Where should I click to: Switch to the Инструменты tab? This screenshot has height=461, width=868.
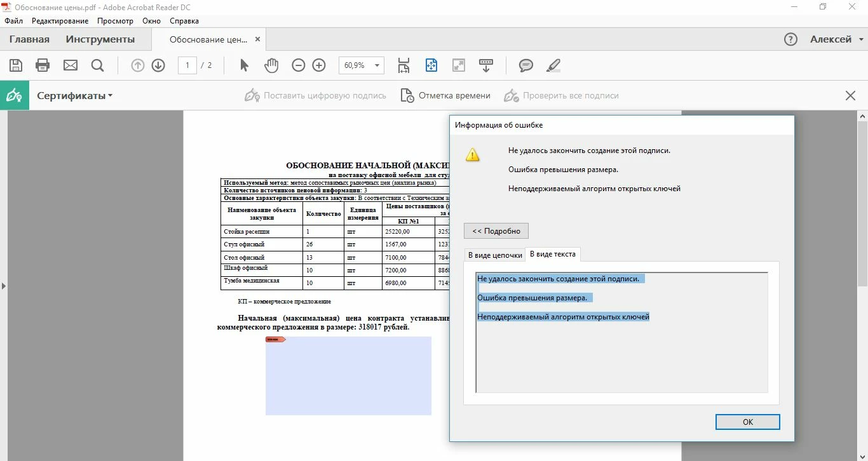click(x=100, y=39)
